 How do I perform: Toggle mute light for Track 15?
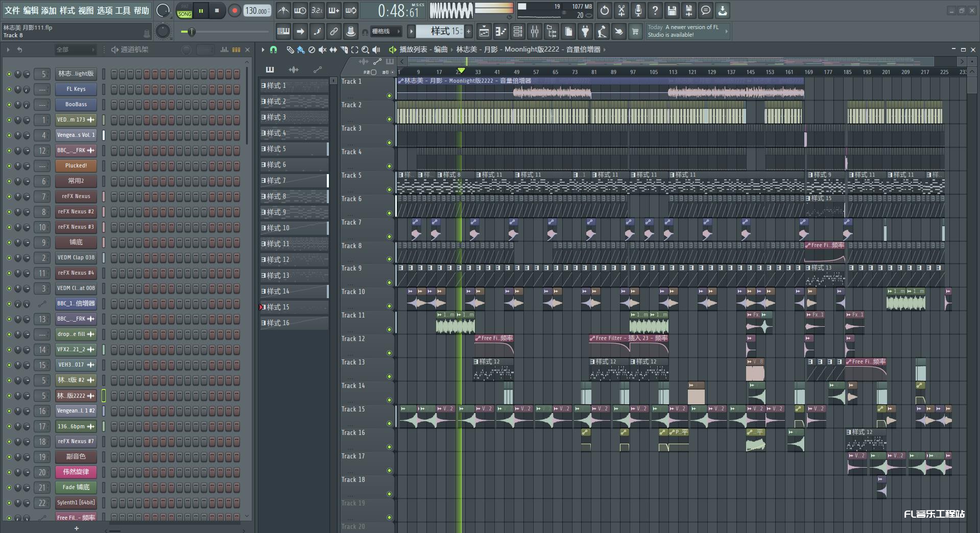coord(389,423)
